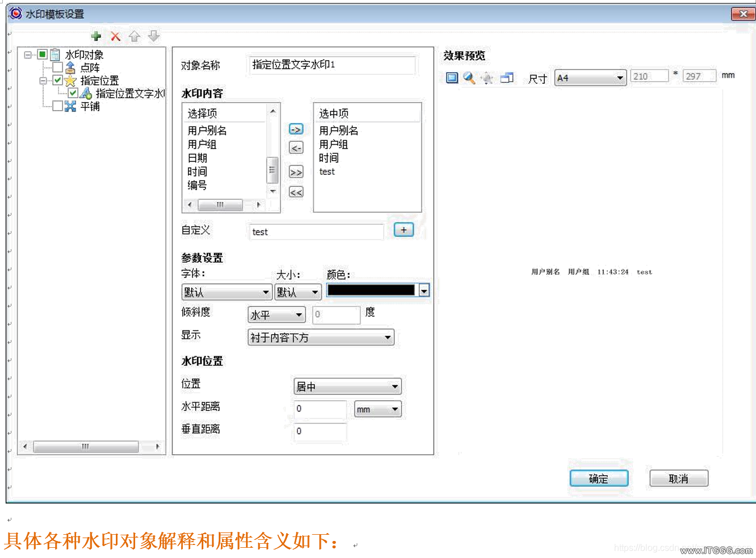The height and width of the screenshot is (558, 756).
Task: Click the plus button beside 自定义 field
Action: (x=404, y=230)
